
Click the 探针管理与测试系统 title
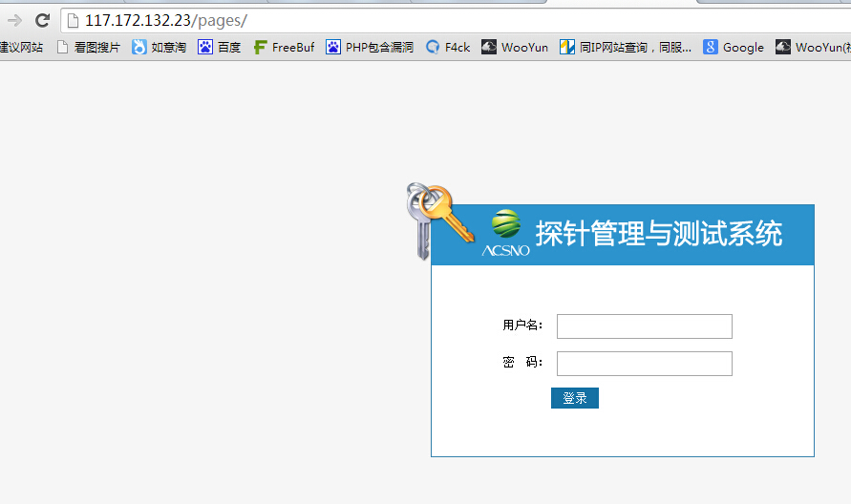[659, 234]
